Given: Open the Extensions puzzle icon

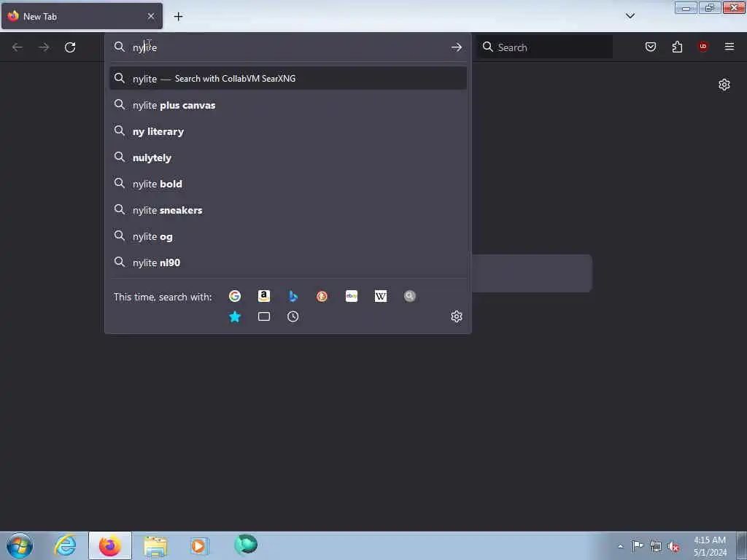Looking at the screenshot, I should (677, 47).
